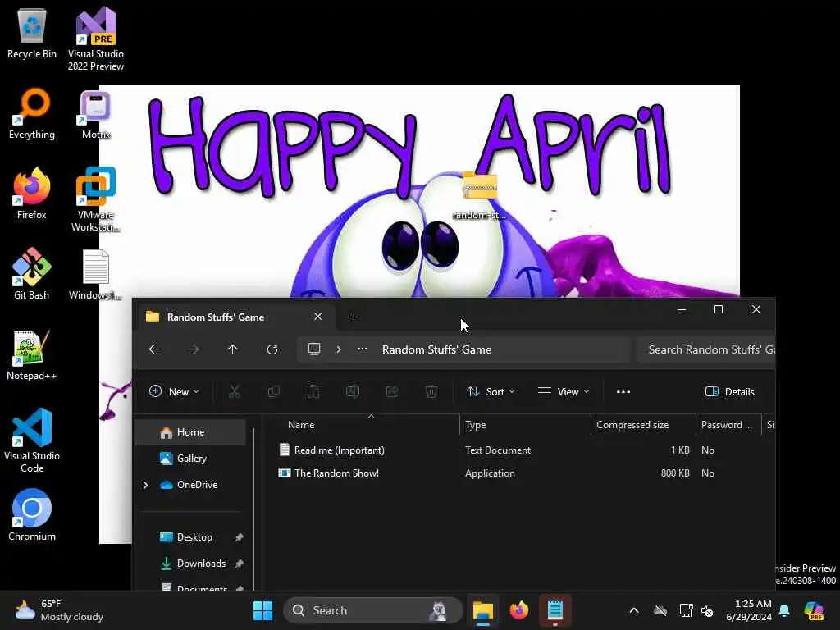Viewport: 840px width, 630px height.
Task: Click the taskbar Search box
Action: point(373,610)
